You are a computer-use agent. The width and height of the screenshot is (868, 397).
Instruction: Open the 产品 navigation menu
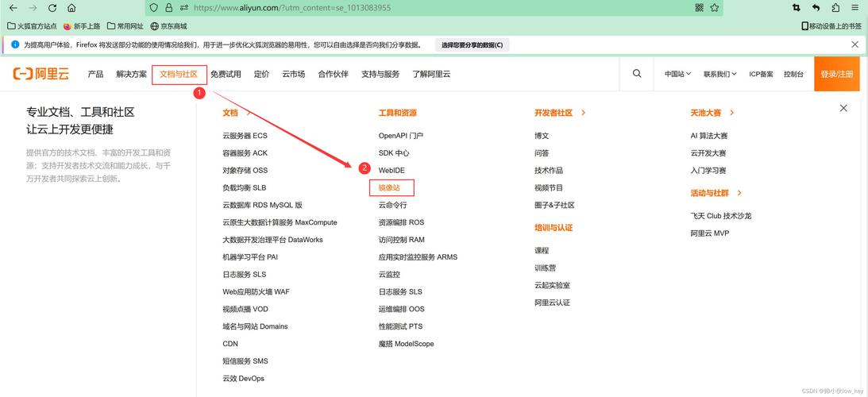coord(95,74)
